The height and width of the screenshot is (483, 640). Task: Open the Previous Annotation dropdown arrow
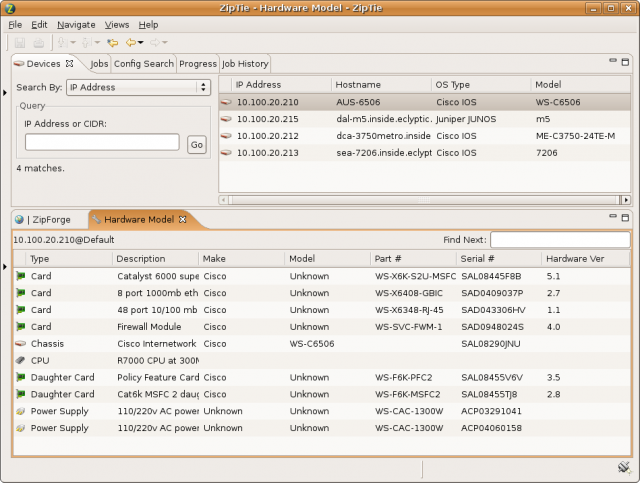pos(97,42)
